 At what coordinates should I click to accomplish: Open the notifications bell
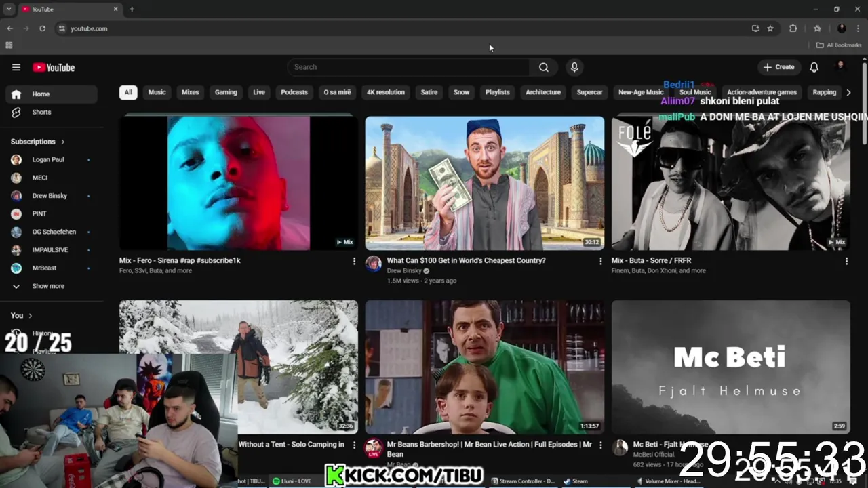tap(814, 67)
